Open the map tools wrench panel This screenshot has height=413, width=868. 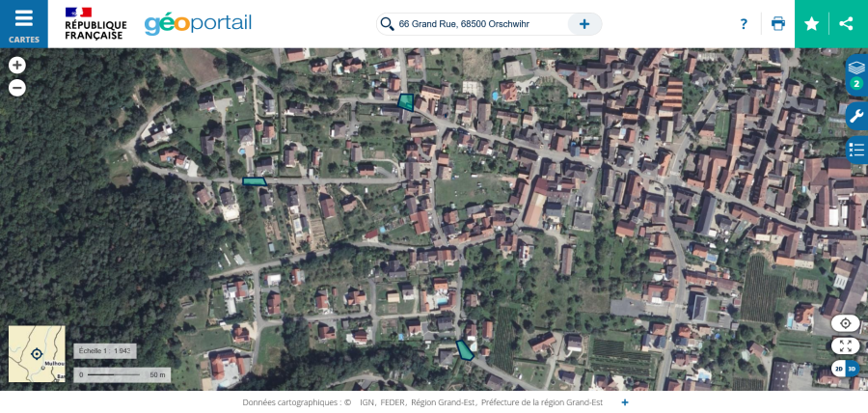click(856, 116)
